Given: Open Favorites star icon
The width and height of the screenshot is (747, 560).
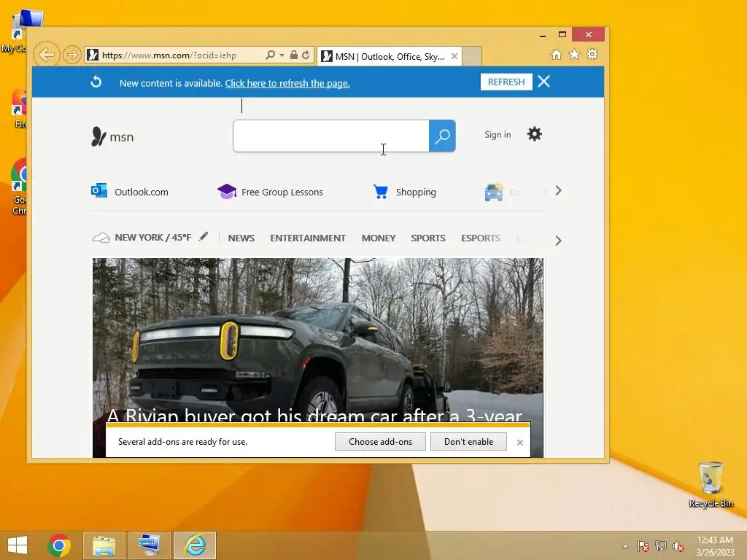Looking at the screenshot, I should (x=575, y=54).
